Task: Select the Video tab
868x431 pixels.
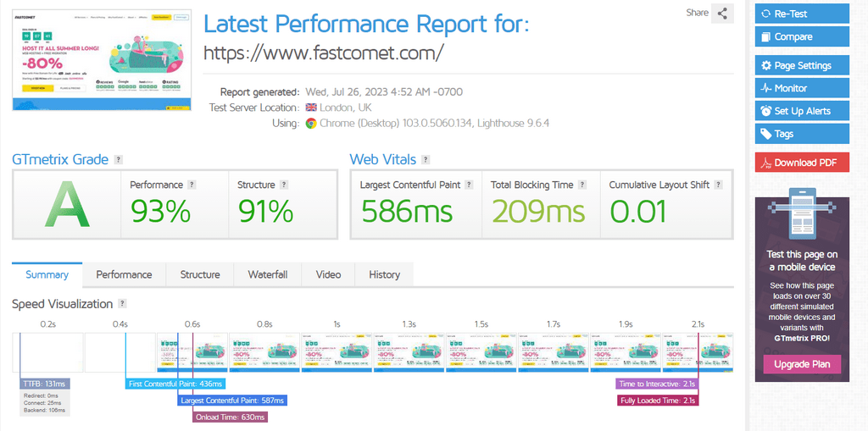Action: pyautogui.click(x=328, y=274)
